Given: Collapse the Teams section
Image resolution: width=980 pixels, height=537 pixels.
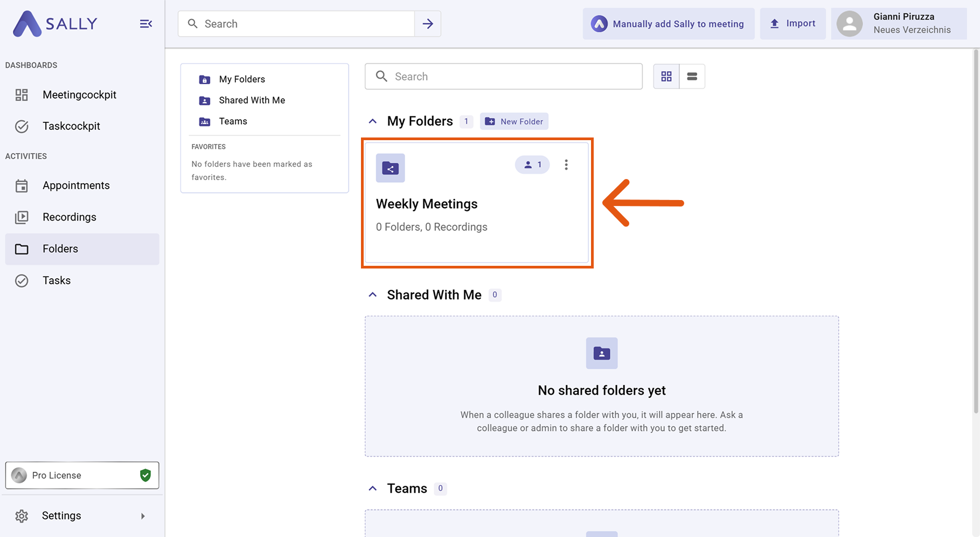Looking at the screenshot, I should 372,488.
